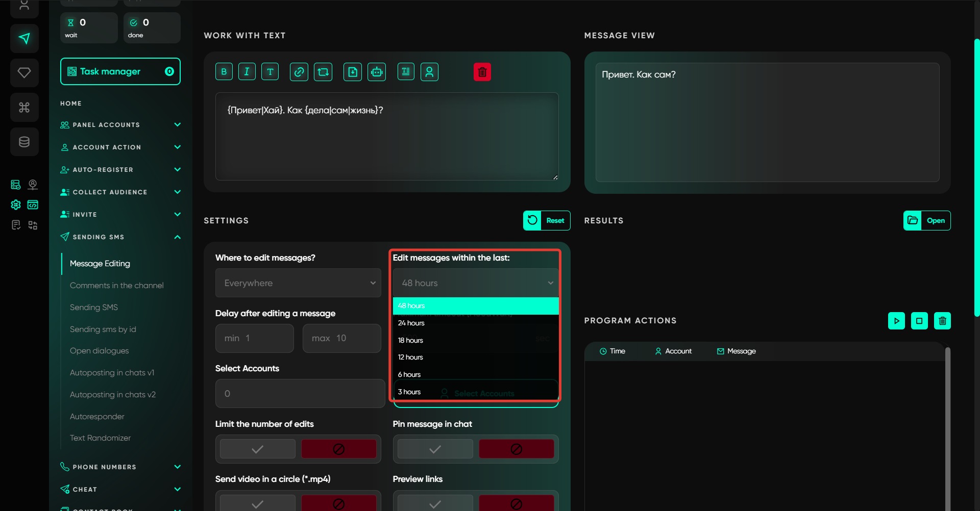The image size is (980, 511).
Task: Click the Bold formatting icon
Action: [x=224, y=72]
